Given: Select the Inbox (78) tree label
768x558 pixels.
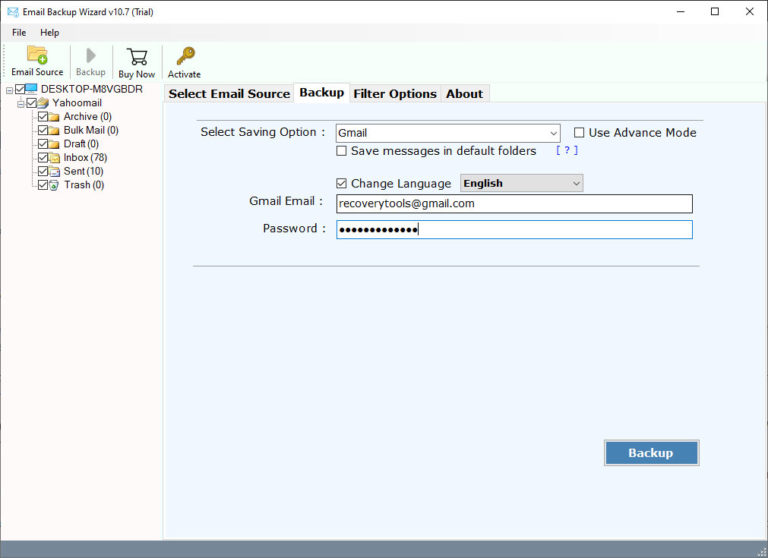Looking at the screenshot, I should click(85, 157).
